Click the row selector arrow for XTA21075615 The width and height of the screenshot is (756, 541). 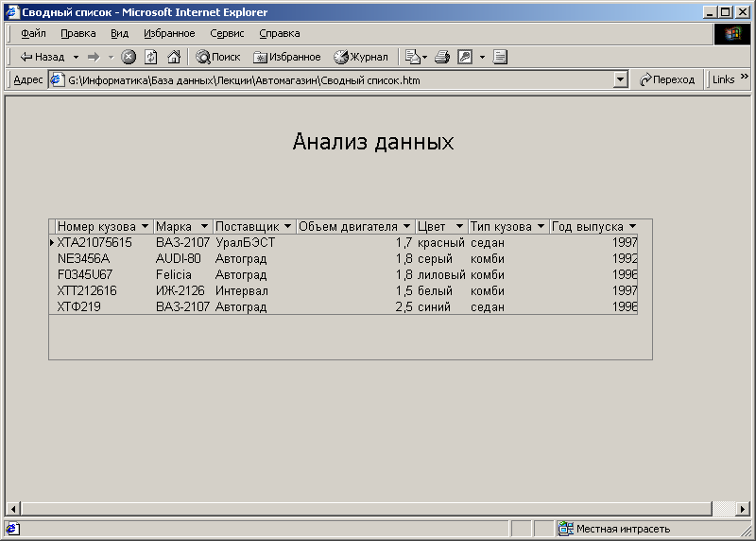[x=52, y=243]
